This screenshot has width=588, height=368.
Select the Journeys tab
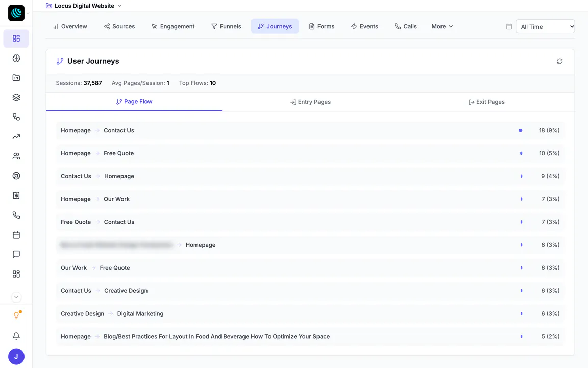click(x=275, y=26)
